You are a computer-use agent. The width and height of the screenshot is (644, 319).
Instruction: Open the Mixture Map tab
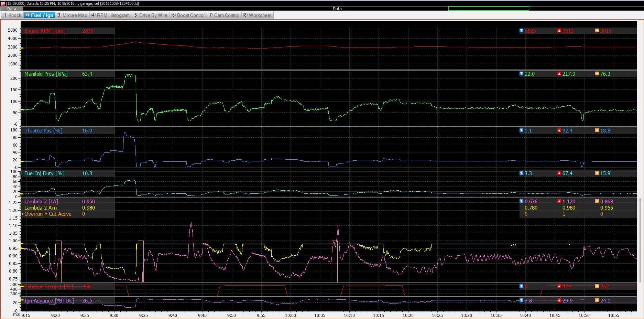[x=72, y=15]
